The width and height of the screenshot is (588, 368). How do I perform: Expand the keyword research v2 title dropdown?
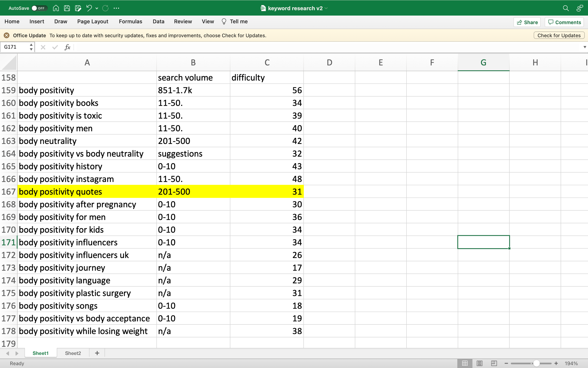tap(326, 8)
